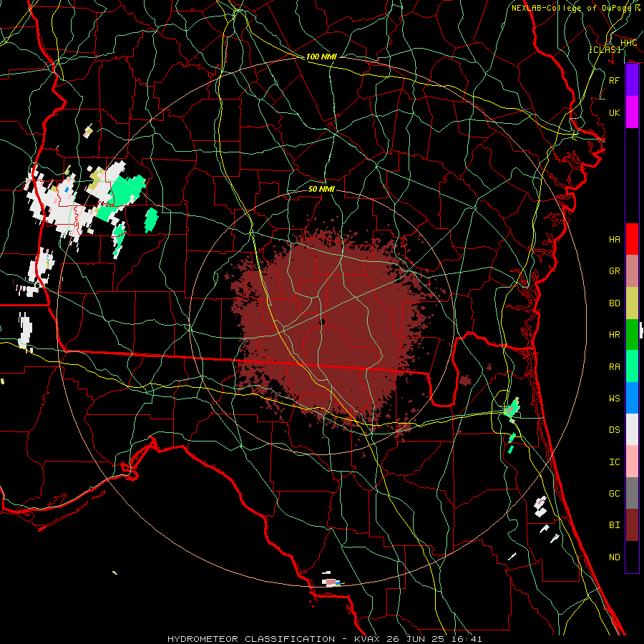This screenshot has width=644, height=644.
Task: Click the IC legend label
Action: coord(615,462)
